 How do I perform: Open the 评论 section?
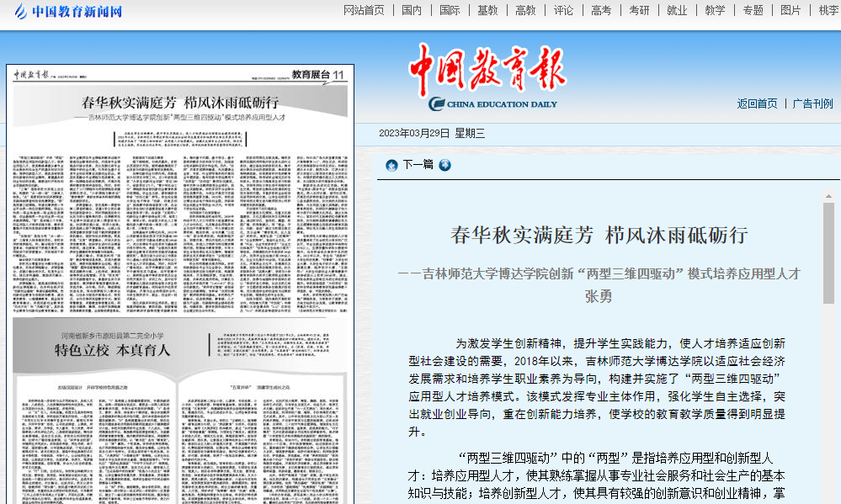563,10
